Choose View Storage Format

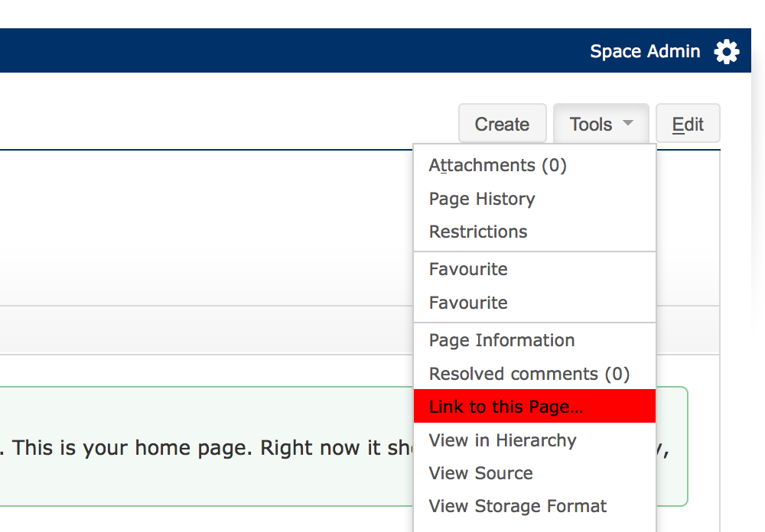coord(518,506)
